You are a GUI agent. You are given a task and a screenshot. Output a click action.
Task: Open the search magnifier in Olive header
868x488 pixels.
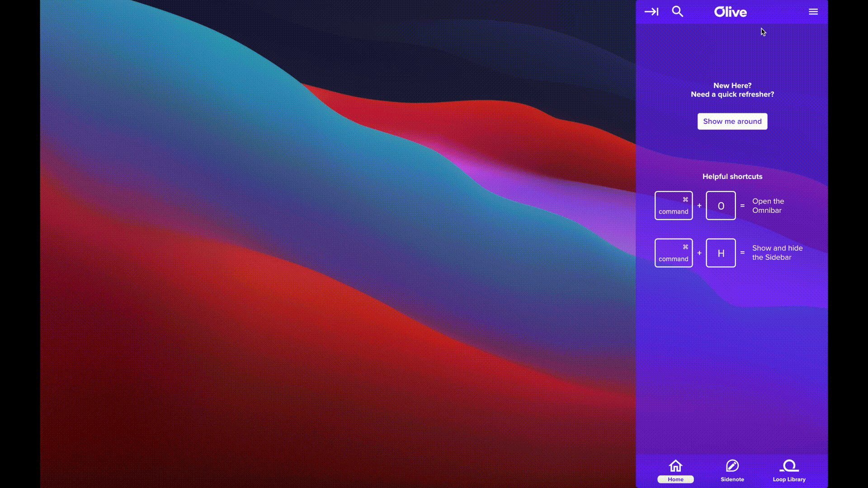click(677, 11)
